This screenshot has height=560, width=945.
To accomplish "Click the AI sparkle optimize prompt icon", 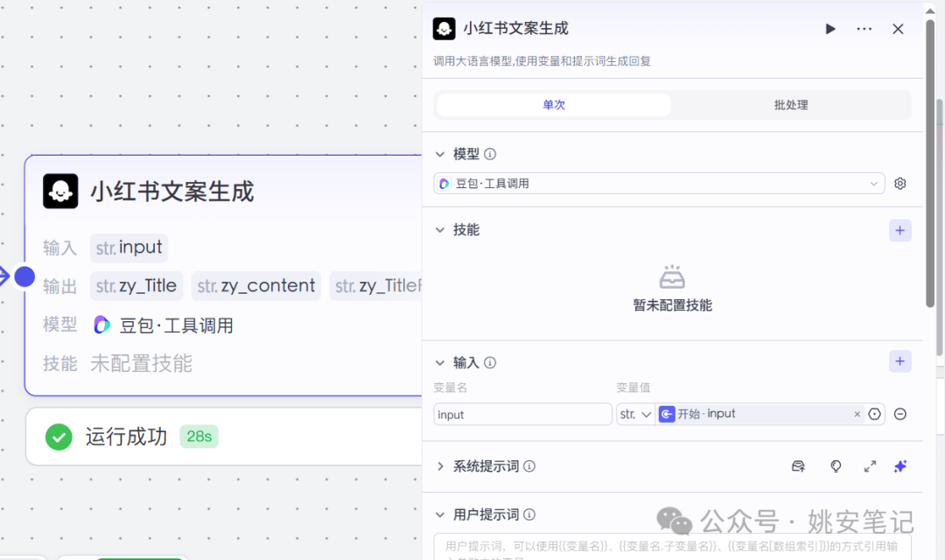I will 899,466.
